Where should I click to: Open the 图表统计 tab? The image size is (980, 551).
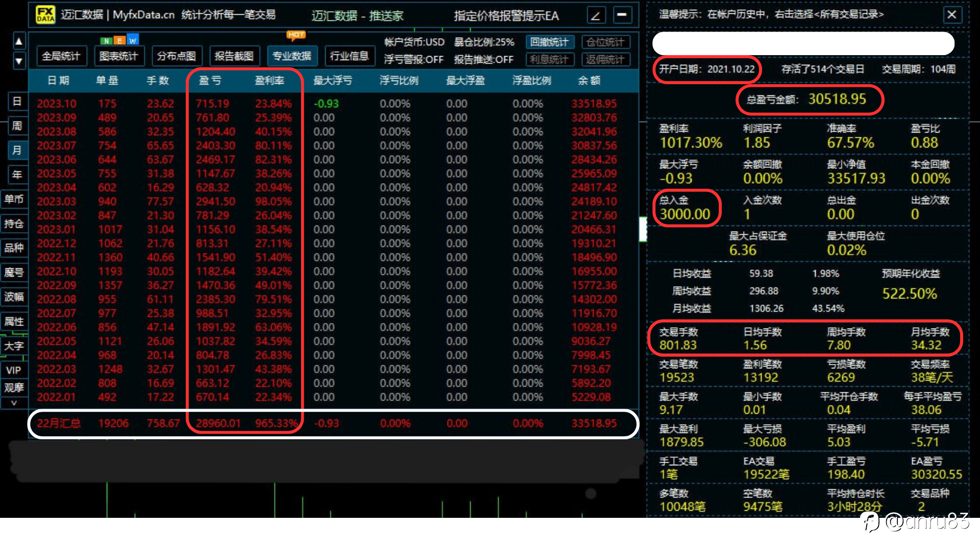pyautogui.click(x=119, y=56)
